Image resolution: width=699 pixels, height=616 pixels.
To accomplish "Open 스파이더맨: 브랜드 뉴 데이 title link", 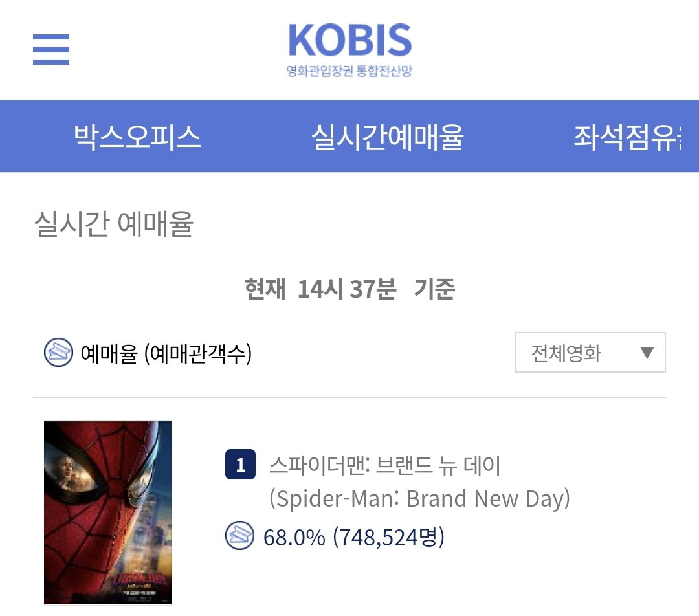I will [x=384, y=465].
